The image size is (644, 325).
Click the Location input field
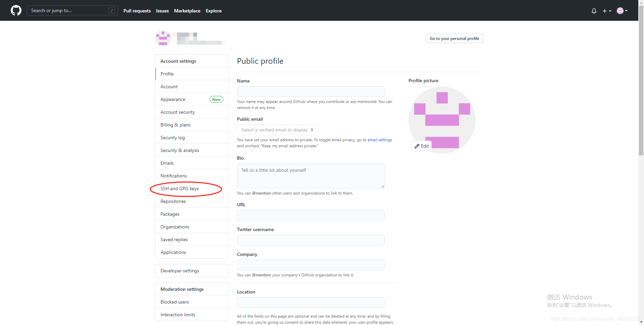pyautogui.click(x=311, y=303)
